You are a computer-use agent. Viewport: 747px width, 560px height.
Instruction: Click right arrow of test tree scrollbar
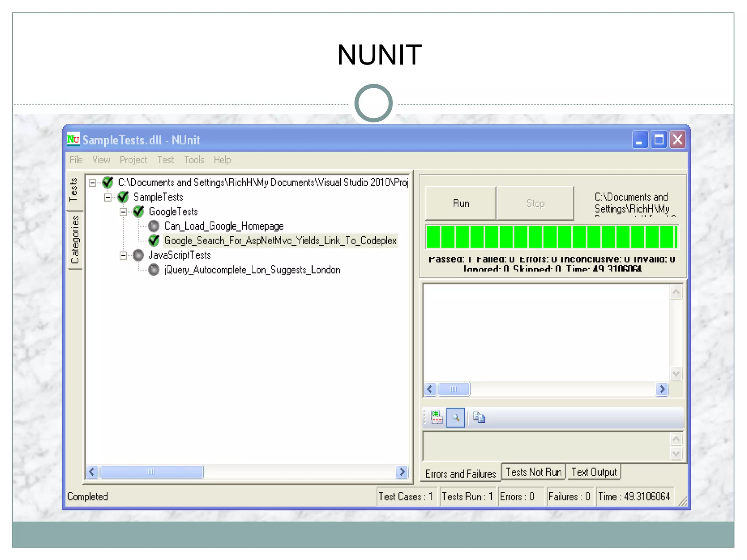pos(402,472)
